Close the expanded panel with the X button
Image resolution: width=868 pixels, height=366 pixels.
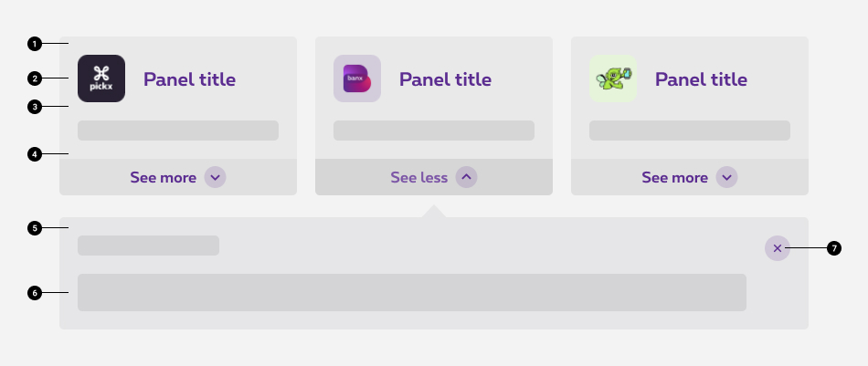(x=778, y=248)
